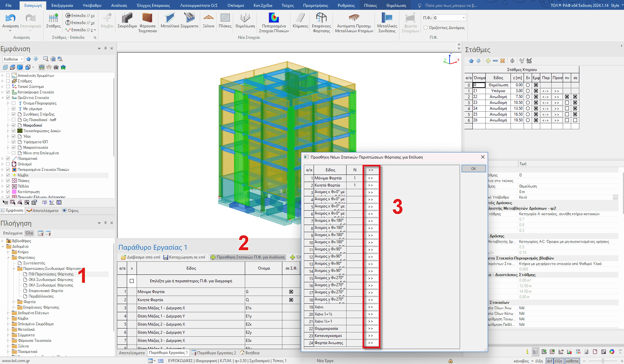
Task: Open the Καθολικ dropdown in Εμφάνιση panel
Action: 13,59
